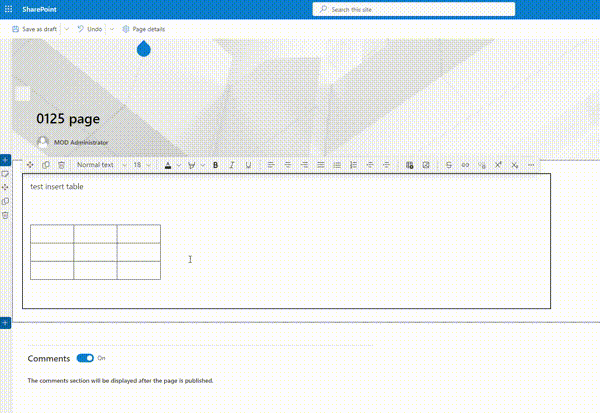Image resolution: width=600 pixels, height=413 pixels.
Task: Click the insert image icon in toolbar
Action: tap(426, 165)
